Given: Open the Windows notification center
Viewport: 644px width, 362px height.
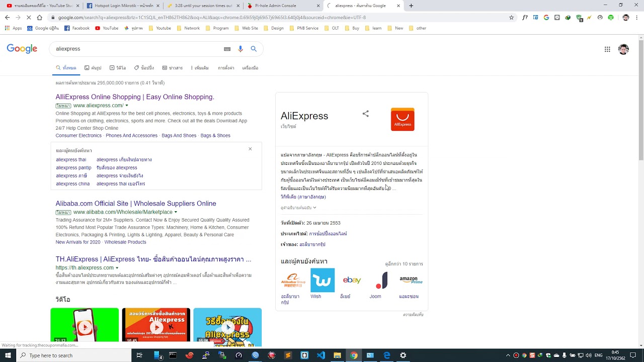Looking at the screenshot, I should click(633, 355).
